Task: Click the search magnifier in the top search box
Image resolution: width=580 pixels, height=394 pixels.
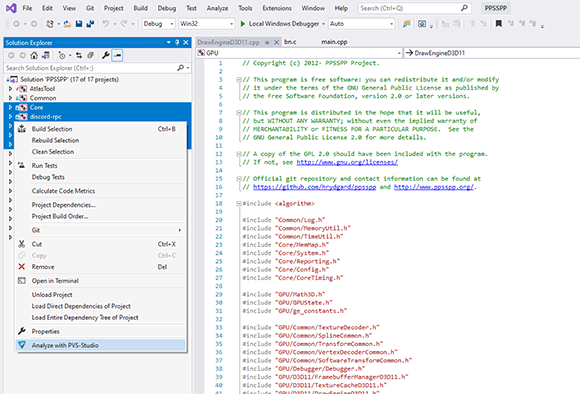Action: coord(464,8)
